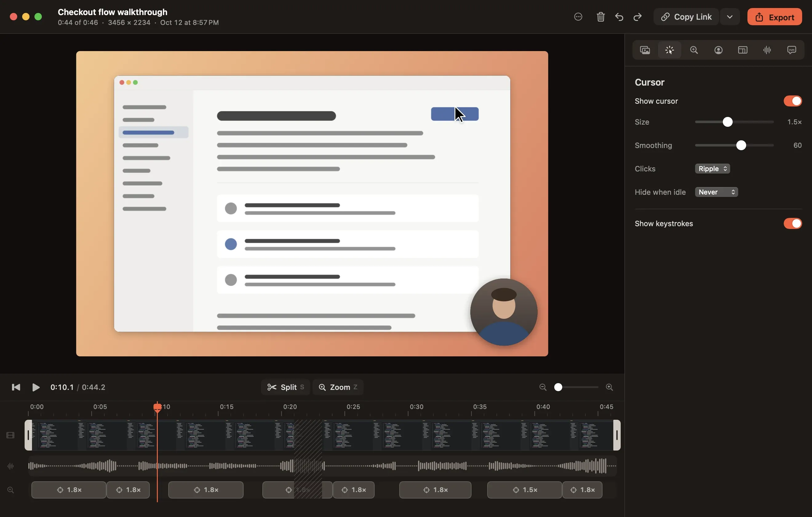Click the audio track waveform icon
Image resolution: width=812 pixels, height=517 pixels.
(10, 466)
